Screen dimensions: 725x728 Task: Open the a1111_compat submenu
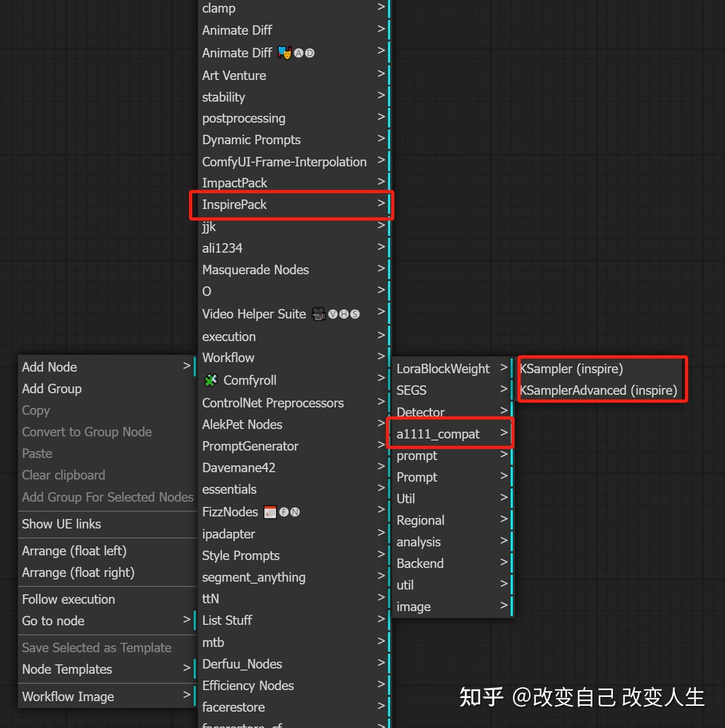452,434
